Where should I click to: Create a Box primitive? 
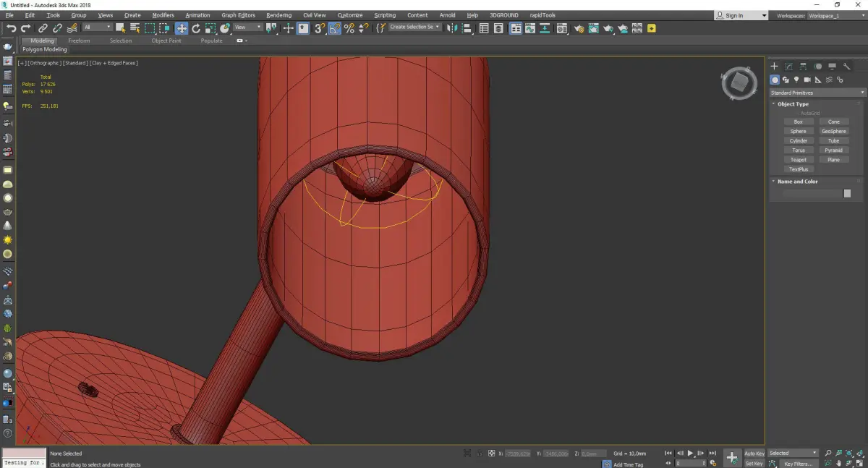click(x=798, y=122)
